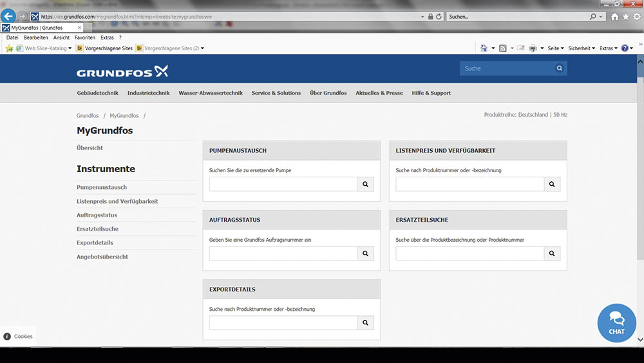Screen dimensions: 644x363
Task: Open Hilfe & Support navigation item
Action: pyautogui.click(x=431, y=93)
